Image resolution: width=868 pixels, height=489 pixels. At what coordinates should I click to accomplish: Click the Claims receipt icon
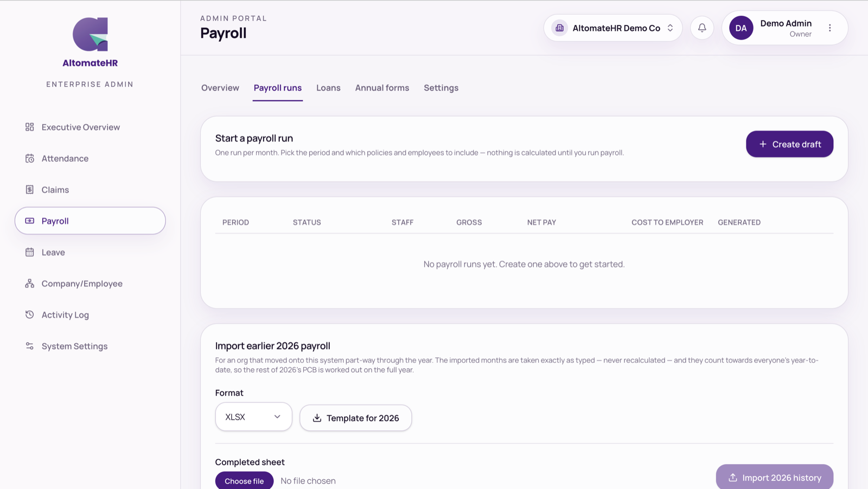30,190
